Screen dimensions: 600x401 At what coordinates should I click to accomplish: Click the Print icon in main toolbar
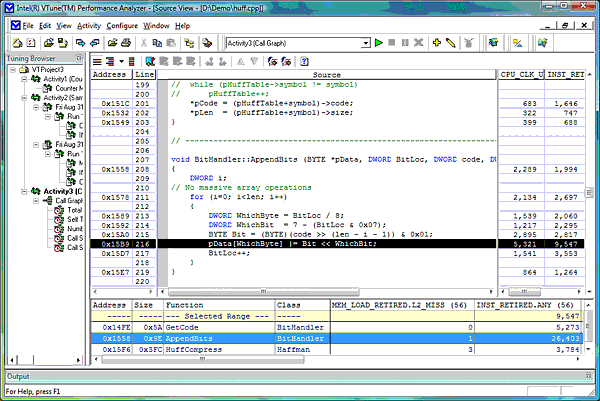127,43
